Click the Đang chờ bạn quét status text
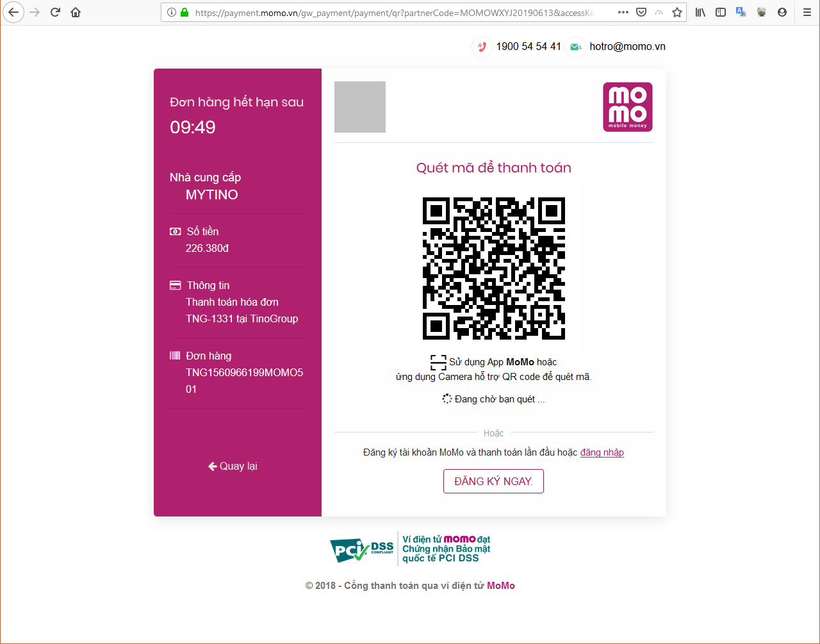The width and height of the screenshot is (820, 644). pyautogui.click(x=500, y=399)
